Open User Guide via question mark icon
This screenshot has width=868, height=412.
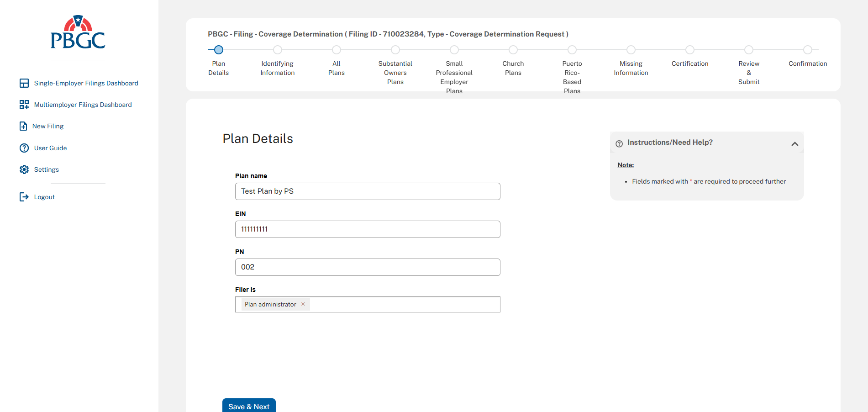point(24,148)
